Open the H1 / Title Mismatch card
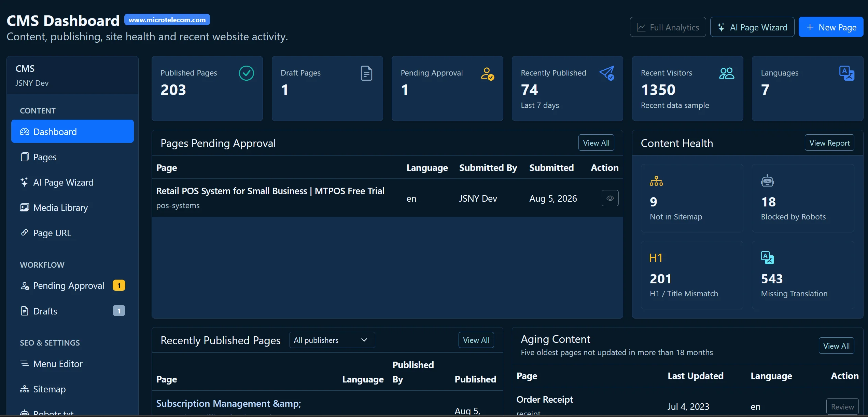Viewport: 868px width, 417px height. click(692, 275)
